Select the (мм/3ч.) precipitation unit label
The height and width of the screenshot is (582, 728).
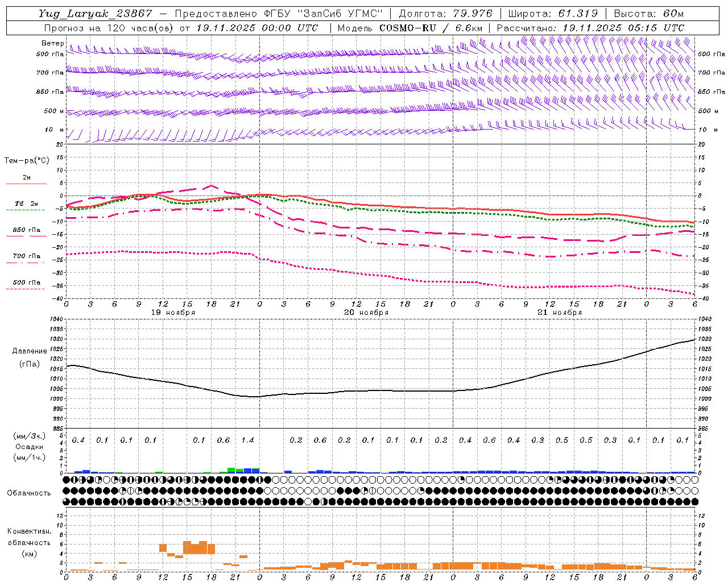point(29,436)
